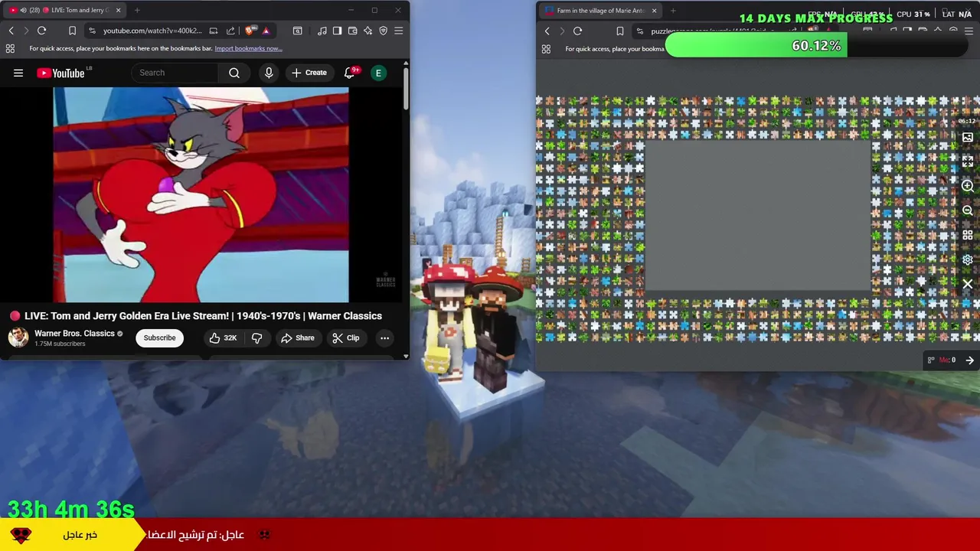The width and height of the screenshot is (980, 551).
Task: Open Leo AI sparkle icon
Action: click(368, 31)
